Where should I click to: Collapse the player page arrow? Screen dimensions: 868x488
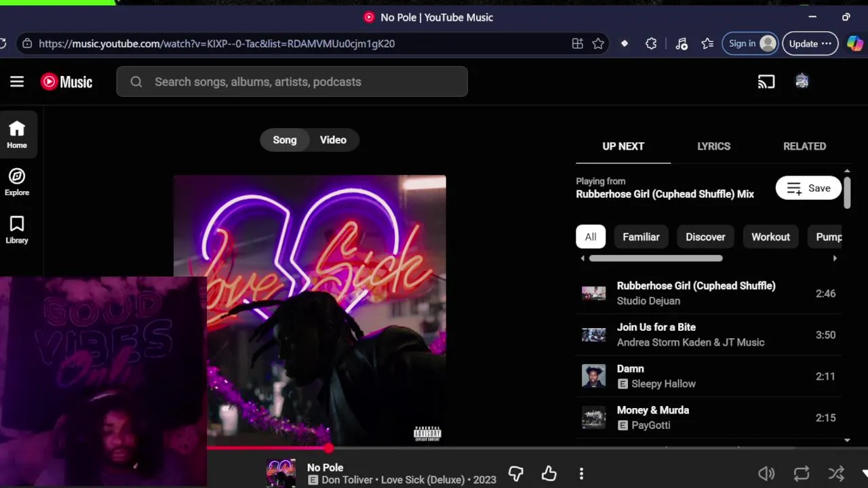coord(865,473)
